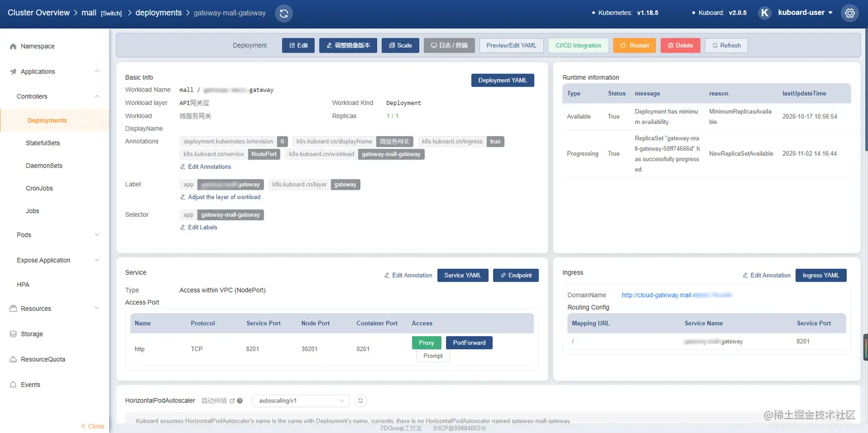
Task: Open Preview/Edit YAML
Action: [511, 45]
